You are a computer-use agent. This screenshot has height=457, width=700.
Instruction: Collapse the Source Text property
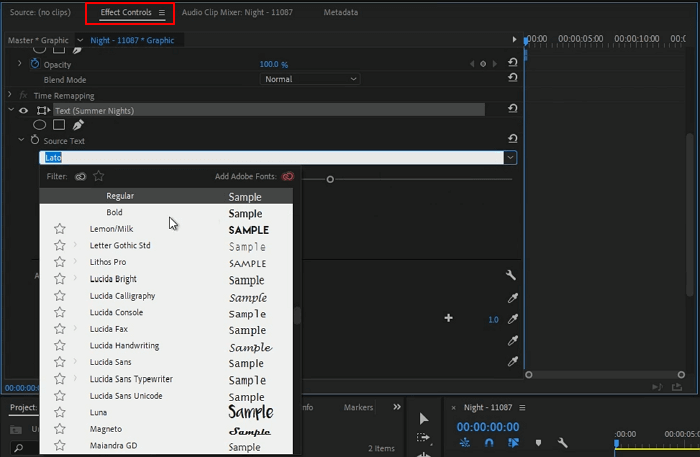click(x=21, y=140)
